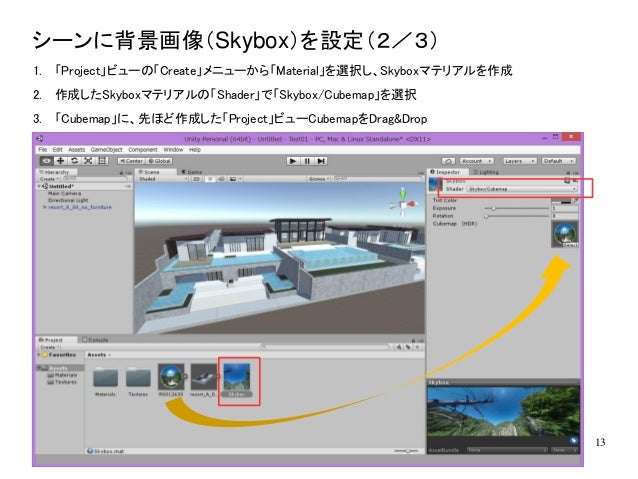Open the Layers dropdown
The height and width of the screenshot is (479, 638).
[520, 161]
